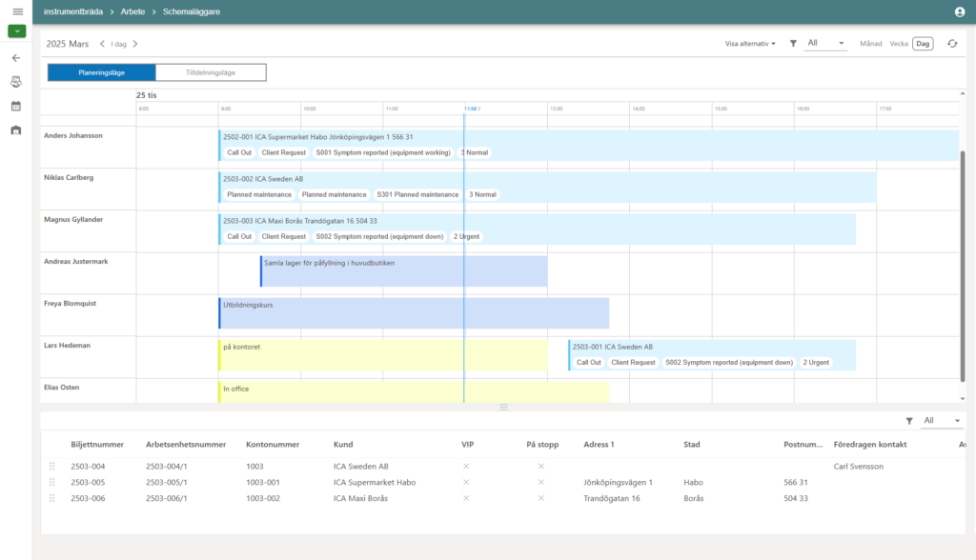Select Lars Hedeman resource row
The height and width of the screenshot is (560, 976).
pos(89,357)
